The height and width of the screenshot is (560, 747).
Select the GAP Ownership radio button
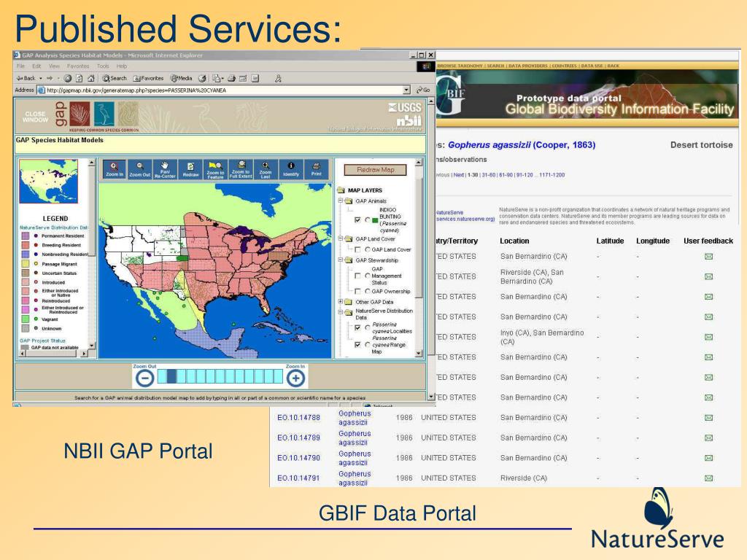point(368,291)
